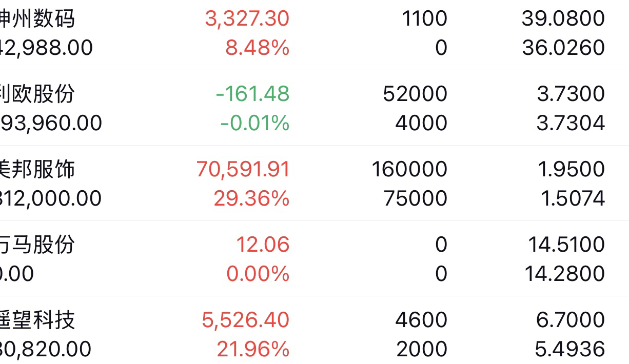The image size is (629, 364).
Task: Open the 遥望科技 stock position
Action: 314,330
